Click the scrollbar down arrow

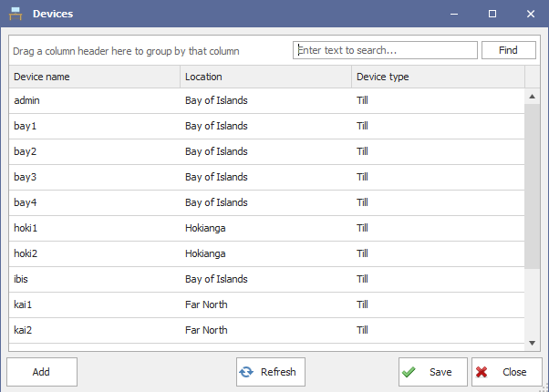(533, 343)
